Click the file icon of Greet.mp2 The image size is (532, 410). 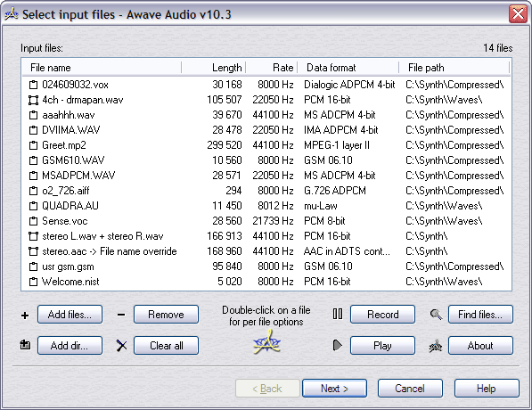pos(33,145)
